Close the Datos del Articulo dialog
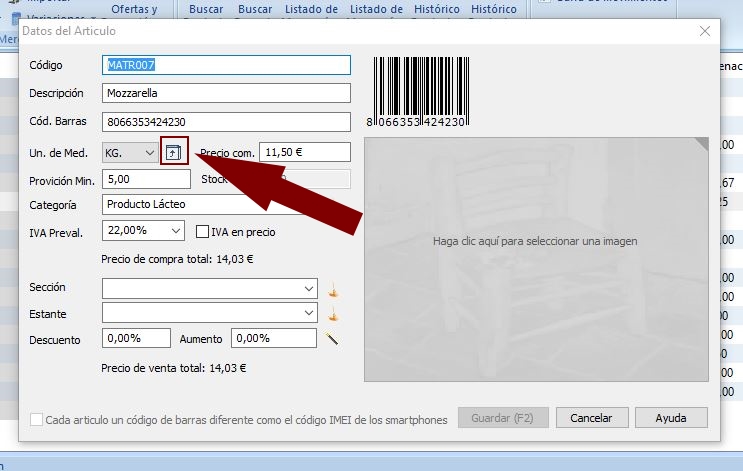743x471 pixels. (705, 31)
